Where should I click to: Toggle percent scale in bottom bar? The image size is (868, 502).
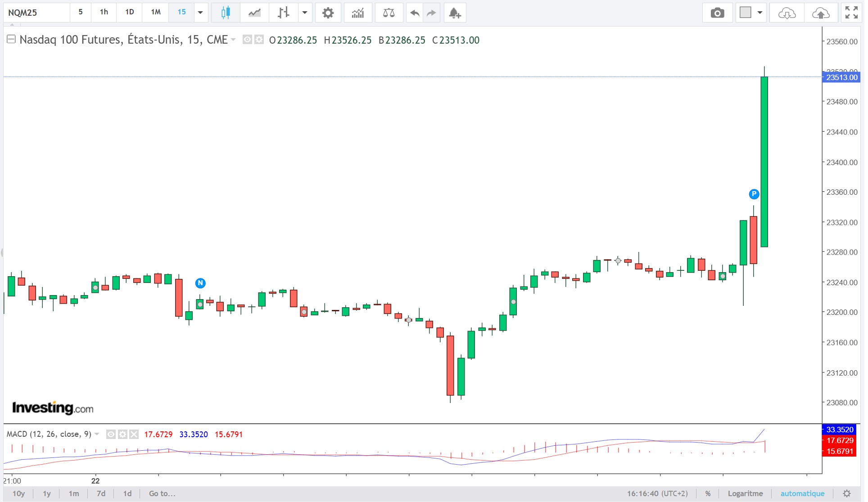(708, 493)
